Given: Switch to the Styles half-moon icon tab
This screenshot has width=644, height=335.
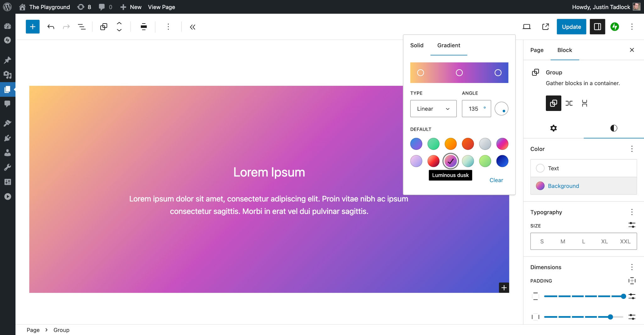Looking at the screenshot, I should (x=613, y=128).
